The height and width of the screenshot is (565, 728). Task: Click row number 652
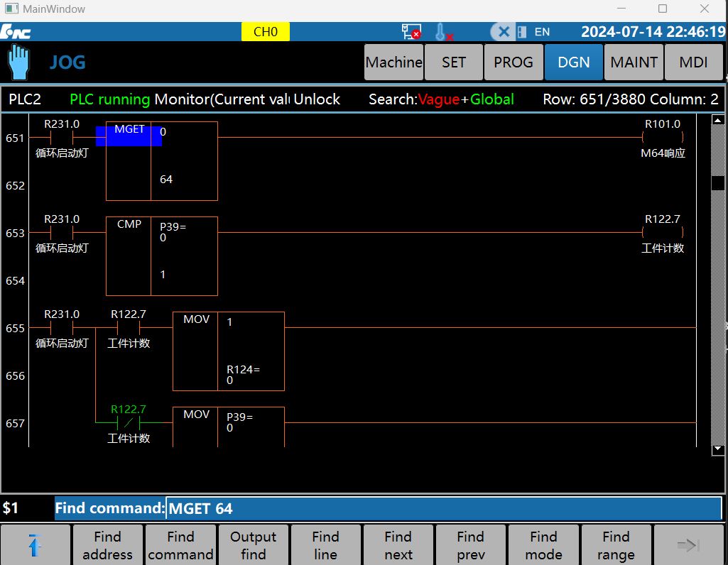click(x=15, y=185)
